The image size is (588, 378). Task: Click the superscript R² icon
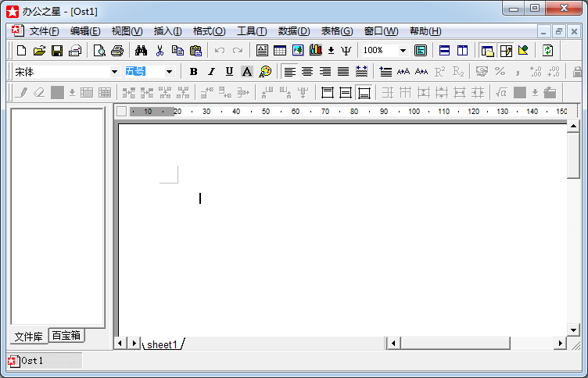click(440, 72)
